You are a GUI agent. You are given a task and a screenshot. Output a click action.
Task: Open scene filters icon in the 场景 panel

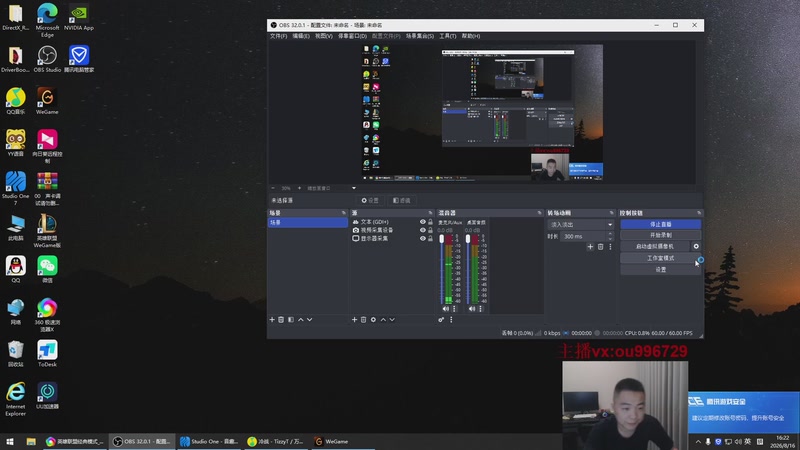click(x=291, y=319)
